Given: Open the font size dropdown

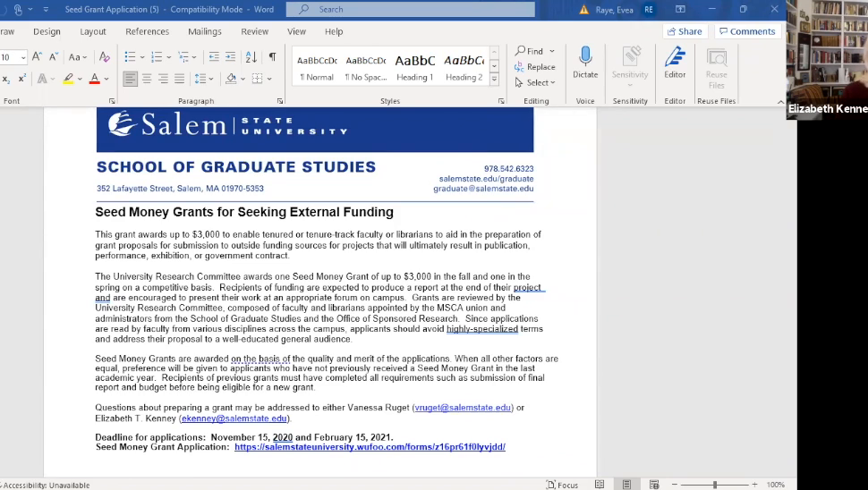Looking at the screenshot, I should pyautogui.click(x=23, y=57).
